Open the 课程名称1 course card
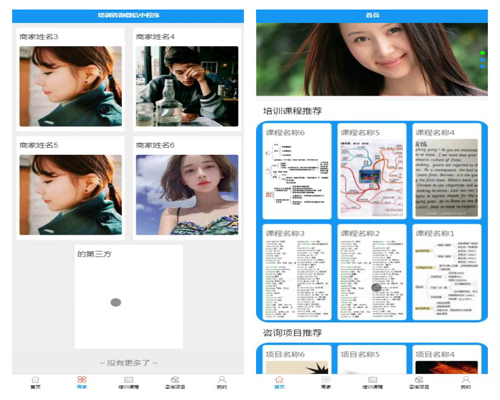 click(x=447, y=272)
